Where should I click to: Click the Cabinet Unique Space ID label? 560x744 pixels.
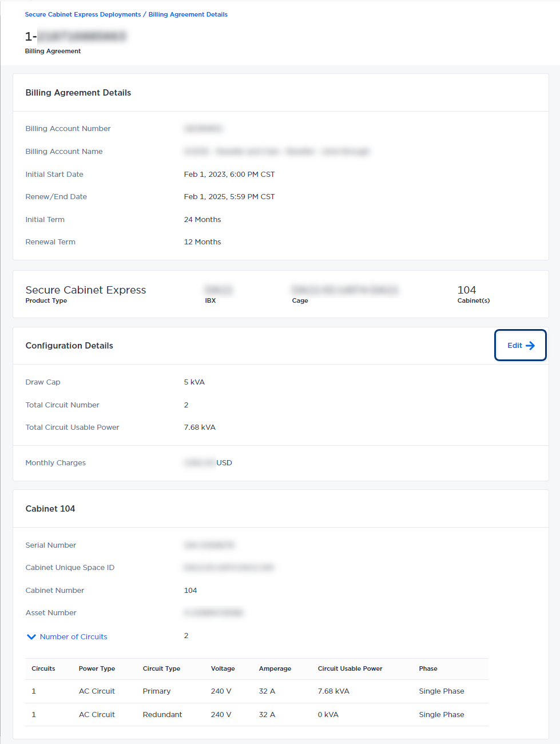pyautogui.click(x=70, y=568)
